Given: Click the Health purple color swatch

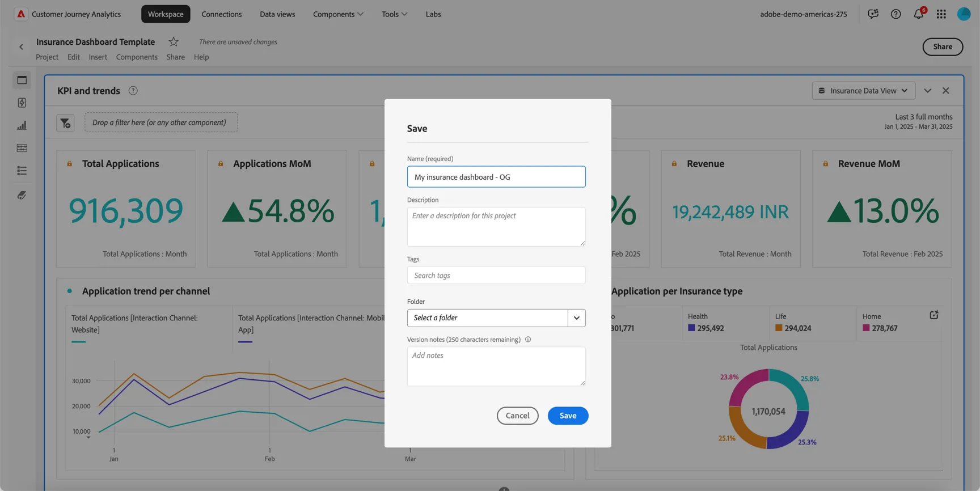Looking at the screenshot, I should (691, 328).
